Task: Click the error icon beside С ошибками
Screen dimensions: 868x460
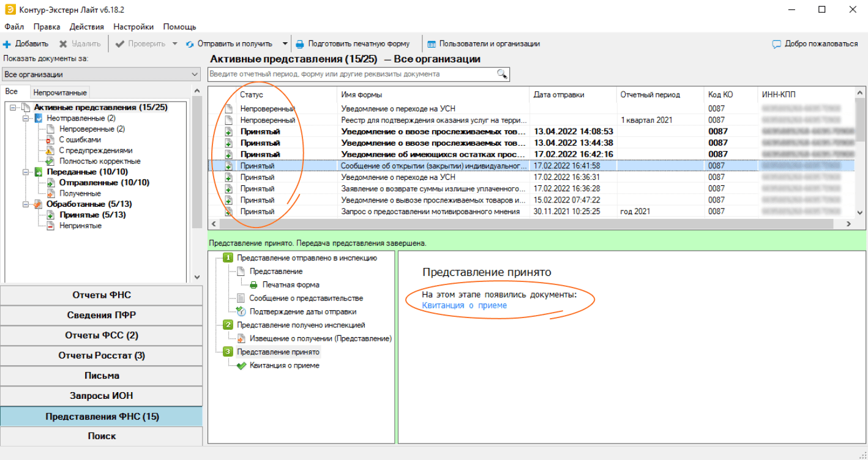Action: 51,139
